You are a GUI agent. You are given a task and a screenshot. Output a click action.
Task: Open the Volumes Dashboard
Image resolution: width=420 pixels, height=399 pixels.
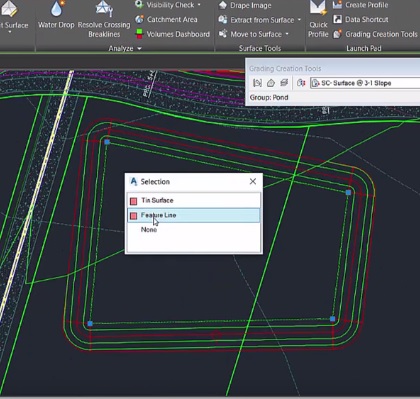pos(173,34)
